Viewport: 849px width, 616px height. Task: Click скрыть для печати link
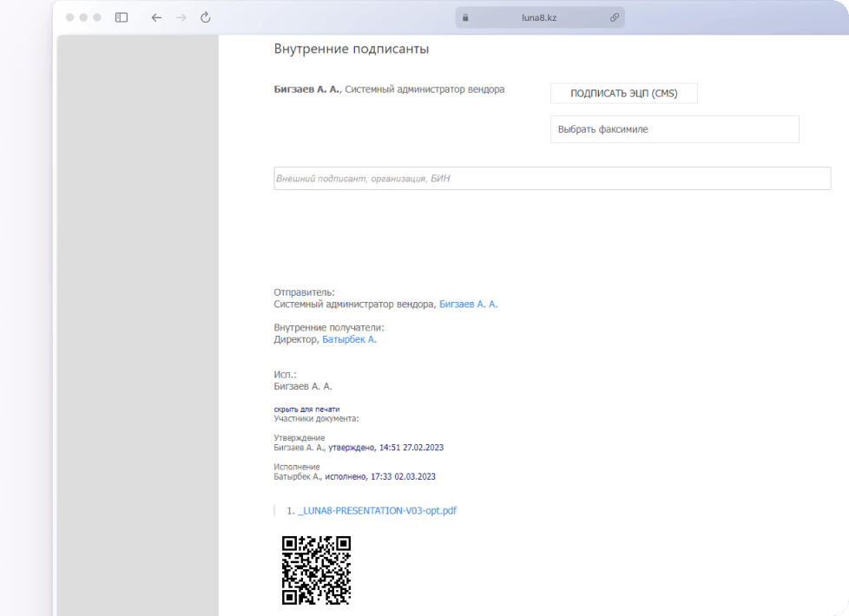[306, 409]
